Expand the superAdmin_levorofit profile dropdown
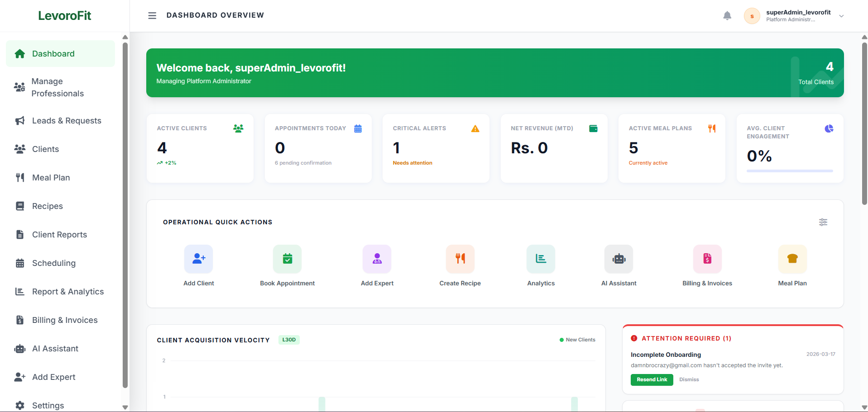Screen dimensions: 868x412 tap(841, 16)
